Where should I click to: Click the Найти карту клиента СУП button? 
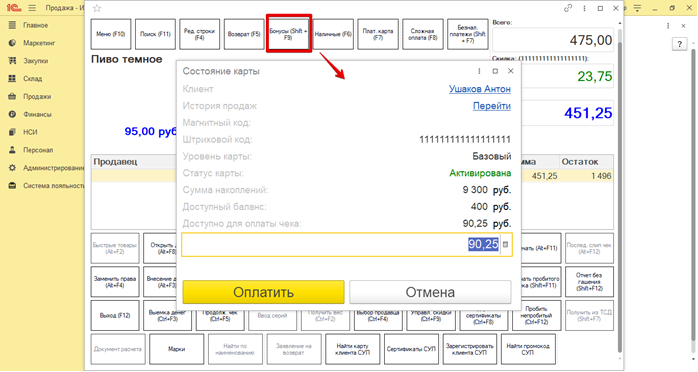pos(353,349)
